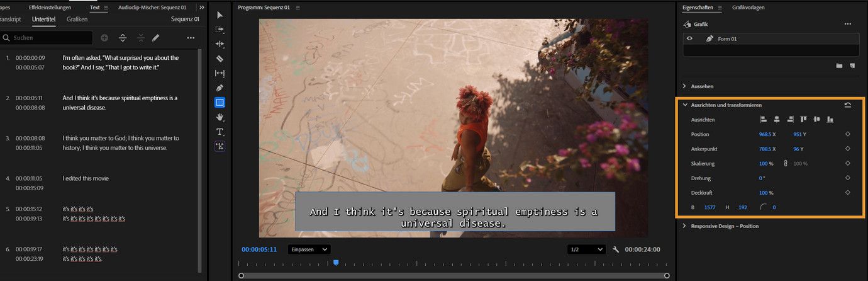Select the Track Select Forward tool

[220, 29]
